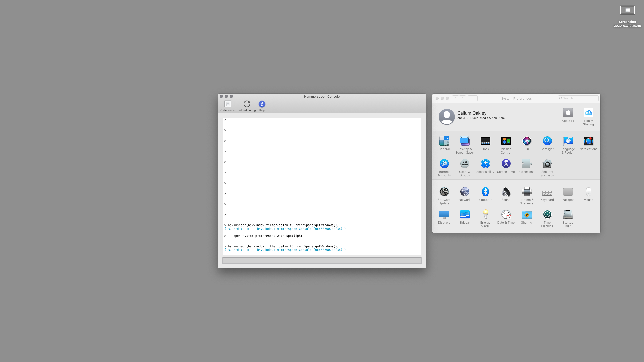This screenshot has height=362, width=644.
Task: Open Internet Accounts pane
Action: click(x=444, y=168)
